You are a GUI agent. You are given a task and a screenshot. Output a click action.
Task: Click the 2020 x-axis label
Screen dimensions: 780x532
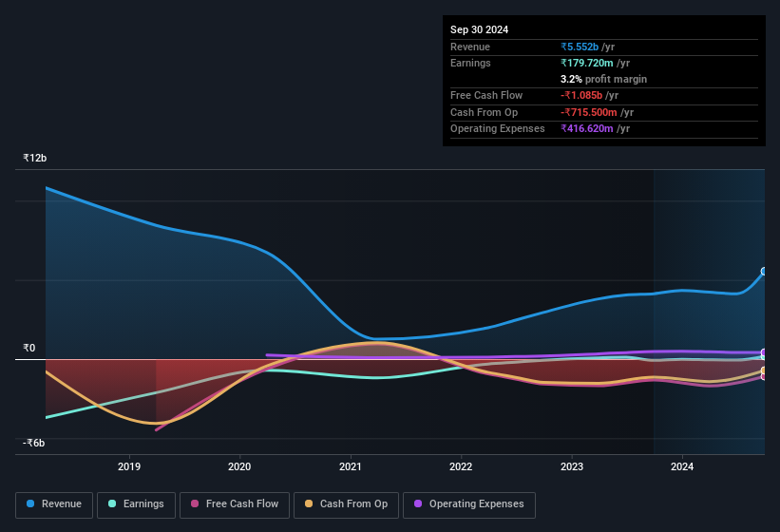(x=239, y=466)
